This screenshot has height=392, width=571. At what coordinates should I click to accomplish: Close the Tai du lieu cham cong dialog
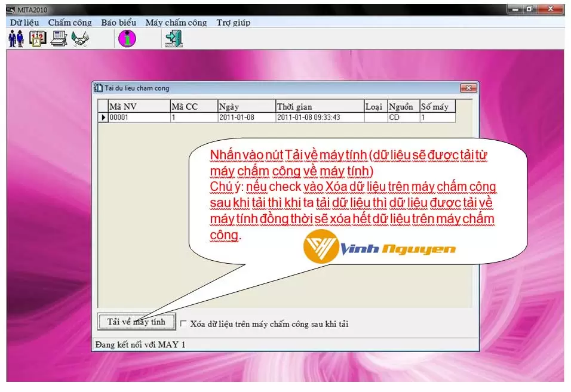tap(469, 88)
